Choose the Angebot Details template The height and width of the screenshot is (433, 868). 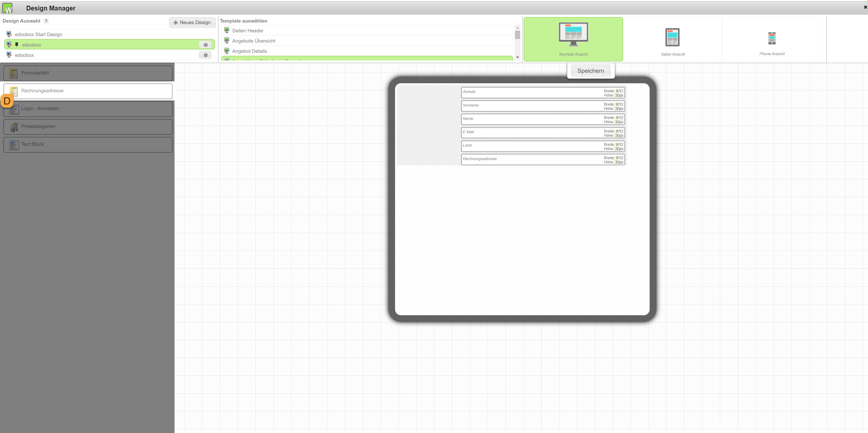[x=249, y=51]
